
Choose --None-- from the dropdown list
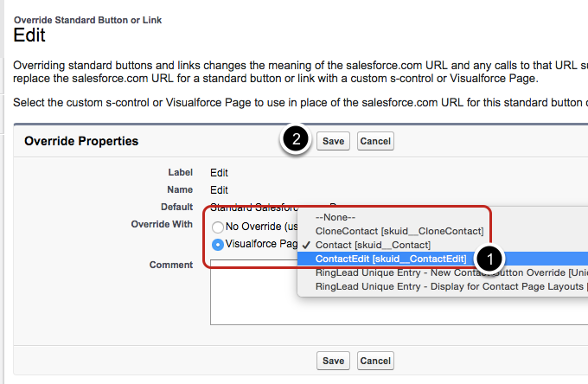[x=336, y=218]
